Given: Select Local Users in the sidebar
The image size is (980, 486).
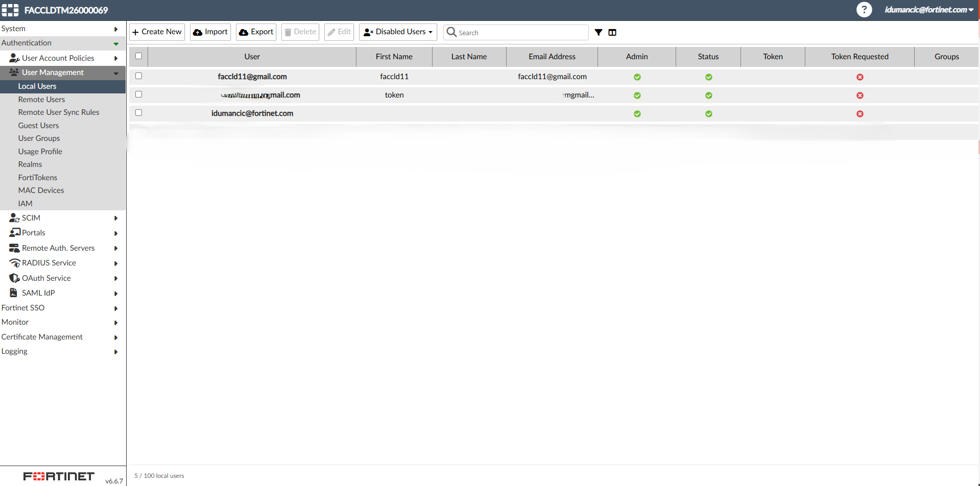Looking at the screenshot, I should pyautogui.click(x=63, y=86).
